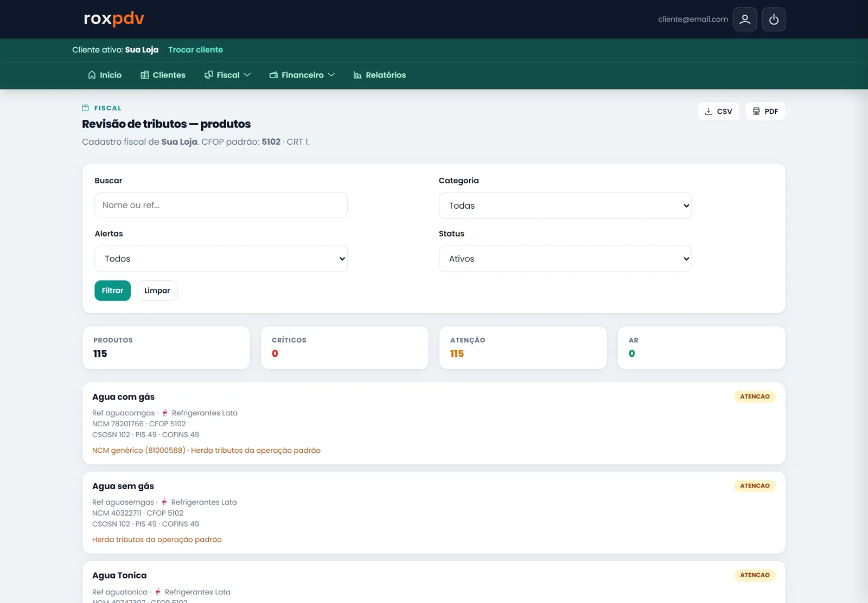Click the Financeiro wallet icon
868x603 pixels.
(x=273, y=75)
